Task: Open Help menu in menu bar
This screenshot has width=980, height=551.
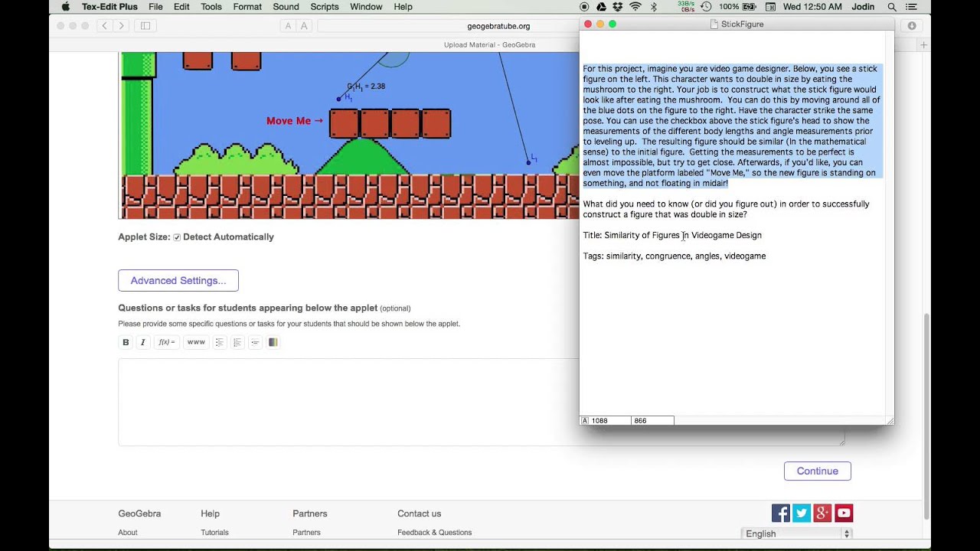Action: pos(403,7)
